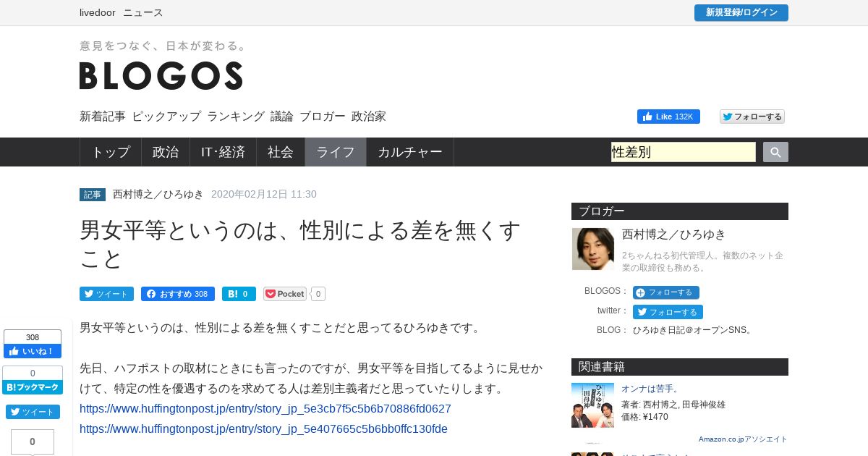The width and height of the screenshot is (868, 456).
Task: Click blogger bio text 2ちゃんねる初代管理人
Action: tap(702, 261)
